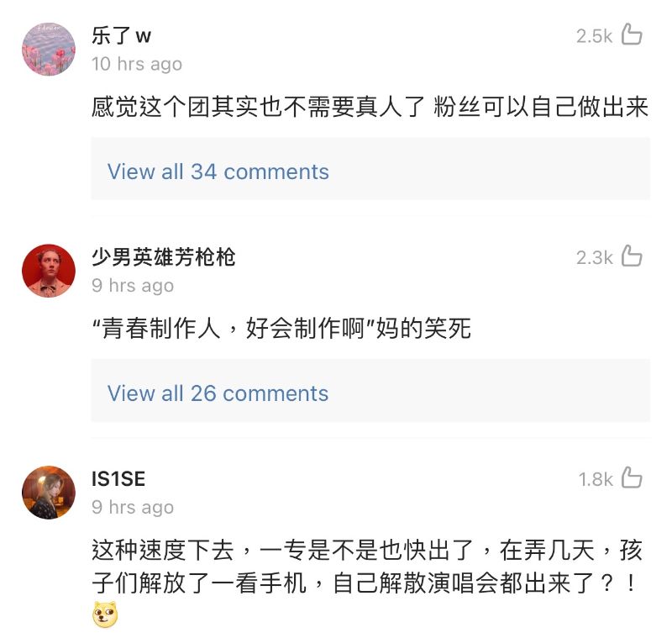This screenshot has width=672, height=633.
Task: Click the 9 hrs ago timestamp under IS1SE
Action: tap(133, 508)
